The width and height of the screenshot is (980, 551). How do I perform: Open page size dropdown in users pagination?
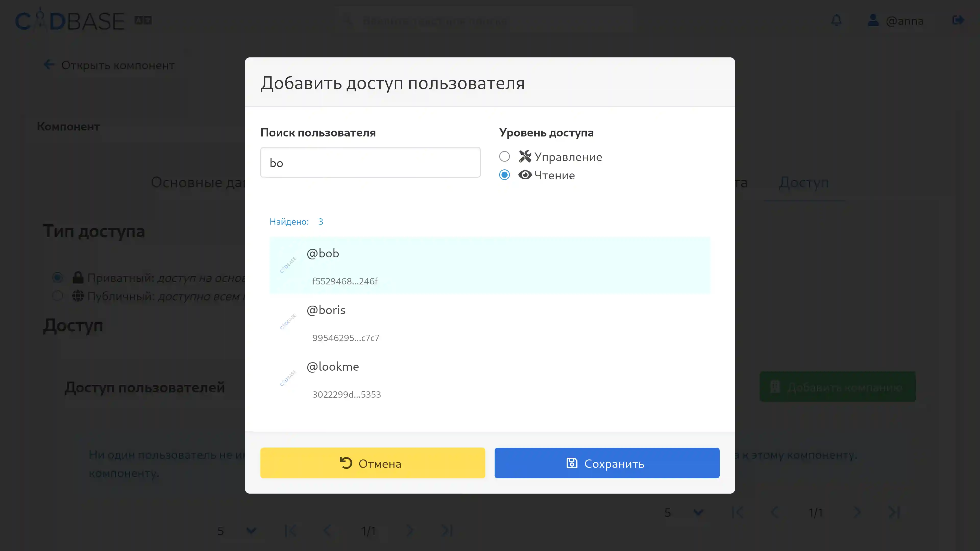tap(237, 531)
